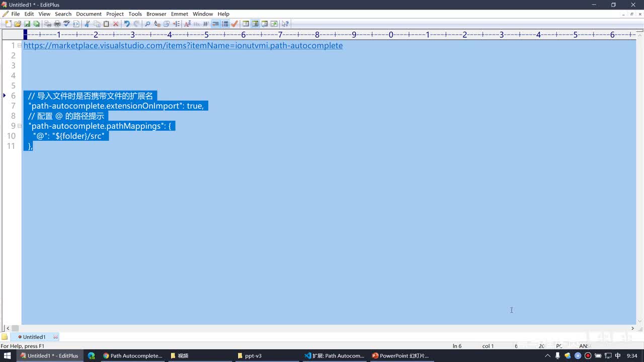
Task: Open the File menu
Action: coord(16,14)
